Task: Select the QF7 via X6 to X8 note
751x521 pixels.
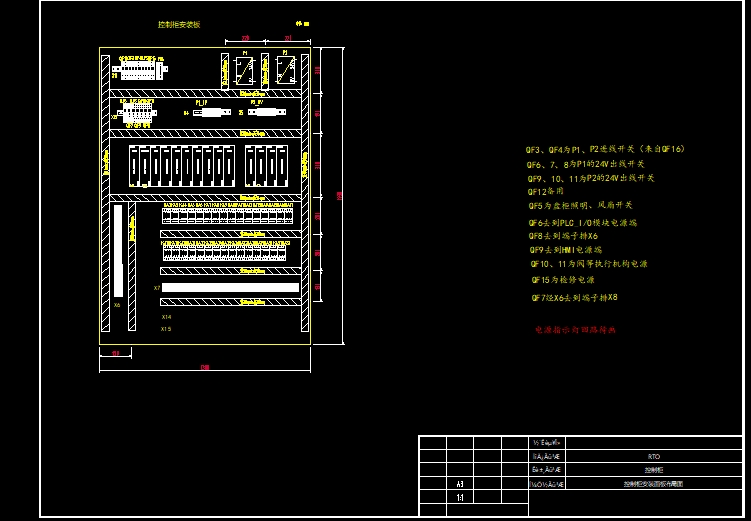Action: (574, 298)
